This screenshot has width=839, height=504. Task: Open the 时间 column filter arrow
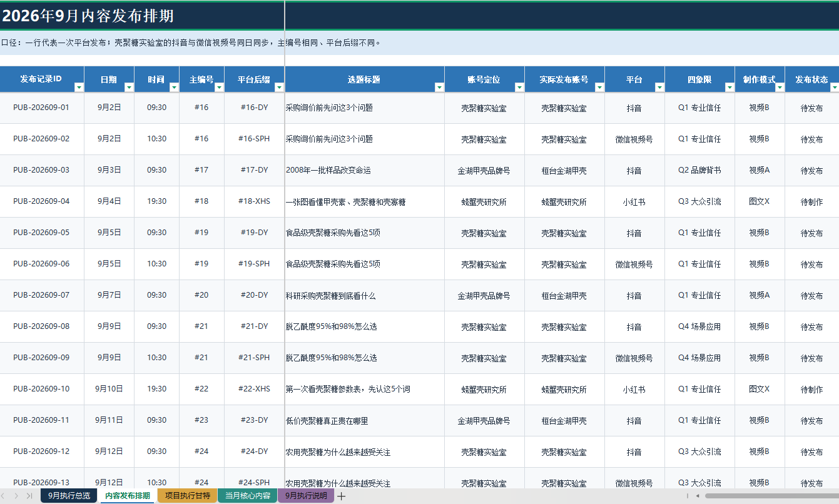coord(174,88)
